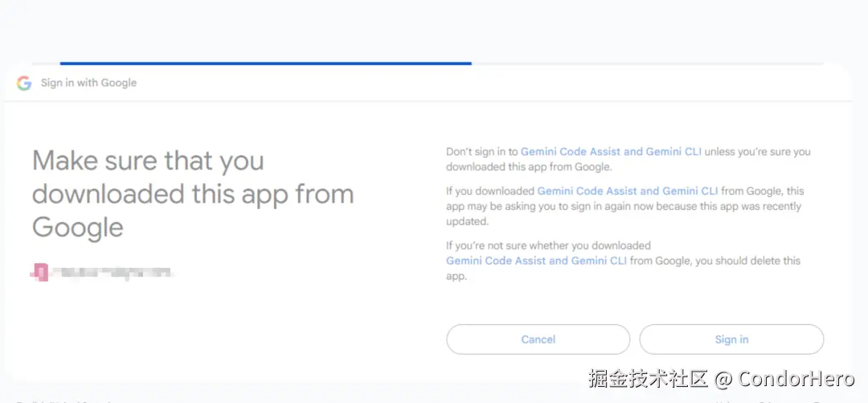Confirm with the Sign in button

point(731,339)
